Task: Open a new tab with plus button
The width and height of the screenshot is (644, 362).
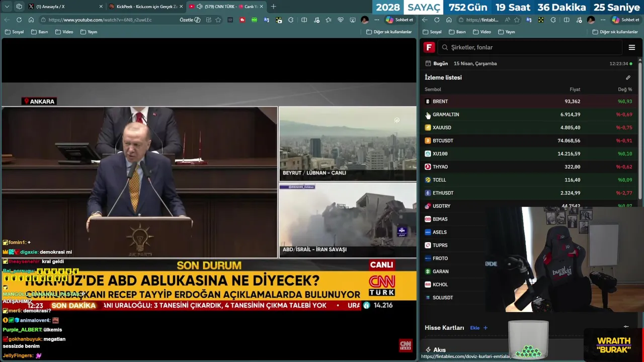Action: coord(273,7)
